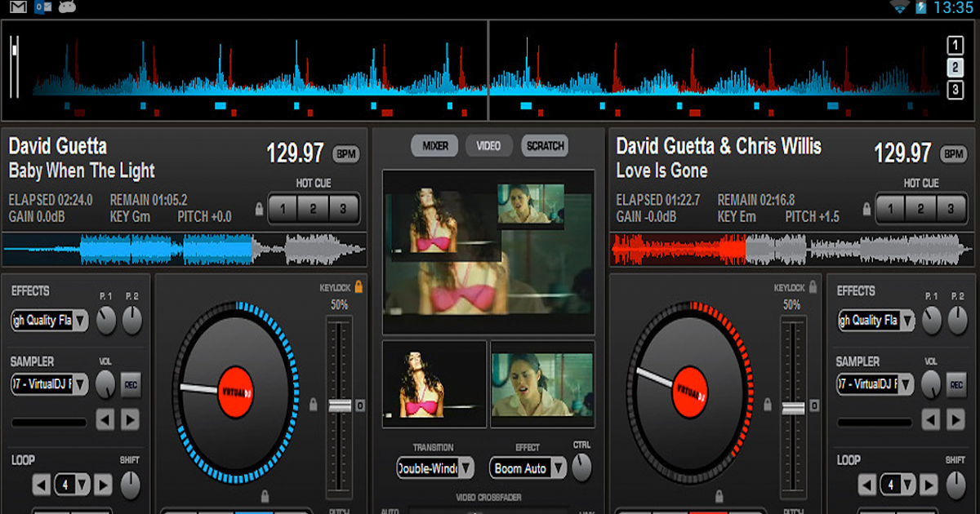Next sample arrow on left sampler
Screen dimensions: 980x514
click(131, 420)
